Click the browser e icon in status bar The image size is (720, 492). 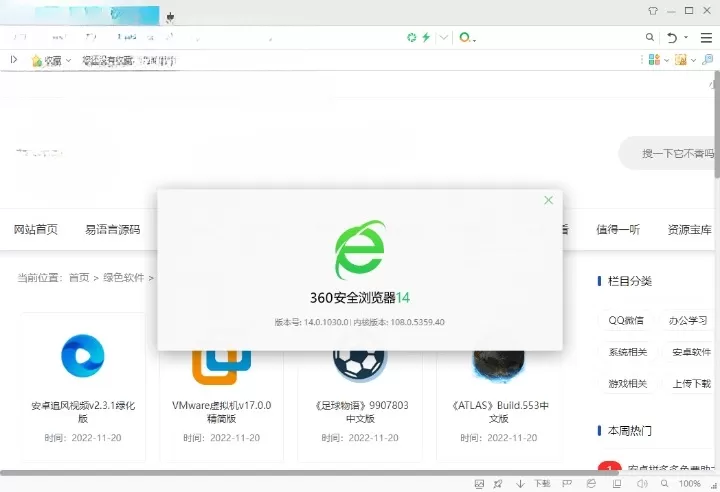point(591,483)
